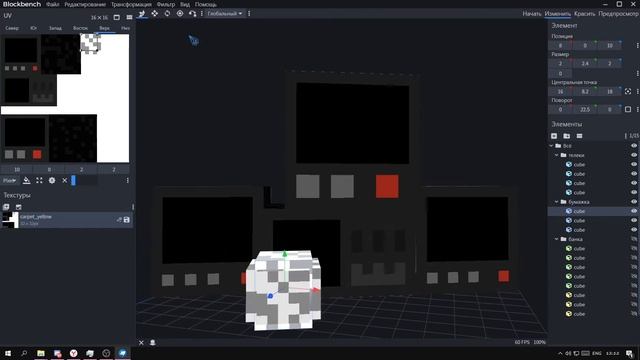Open the Фильтр menu
Image resolution: width=640 pixels, height=360 pixels.
point(166,4)
